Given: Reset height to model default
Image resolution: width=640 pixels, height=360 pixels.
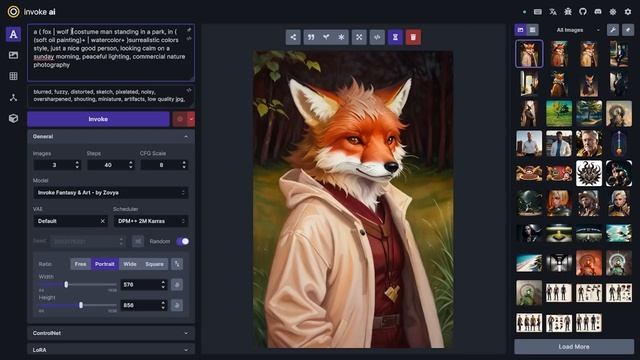Looking at the screenshot, I should coord(177,305).
